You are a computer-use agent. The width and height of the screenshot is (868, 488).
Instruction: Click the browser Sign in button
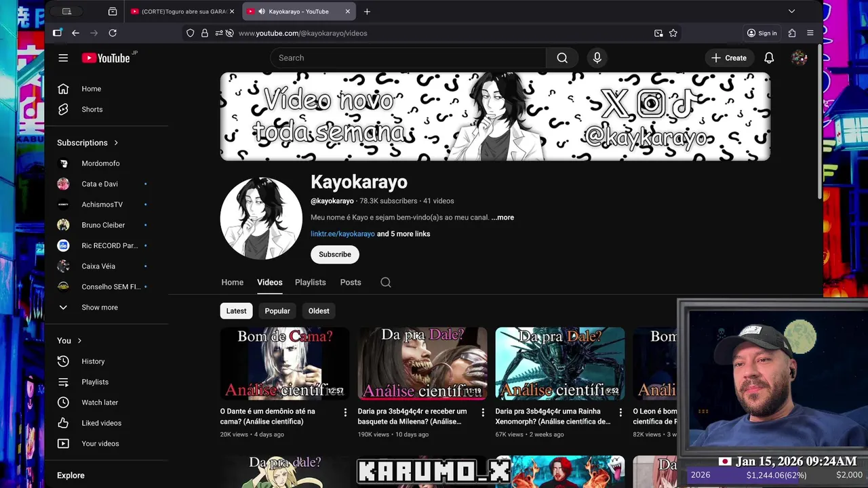pyautogui.click(x=762, y=33)
